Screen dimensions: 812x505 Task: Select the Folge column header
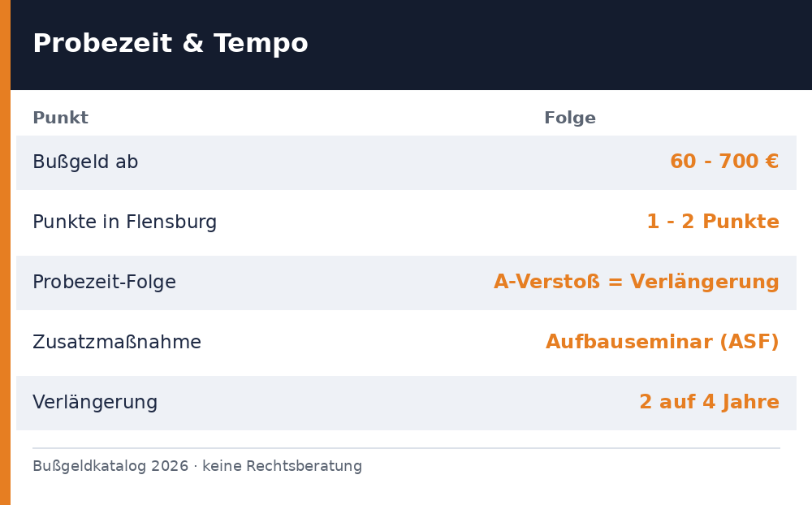pyautogui.click(x=570, y=118)
